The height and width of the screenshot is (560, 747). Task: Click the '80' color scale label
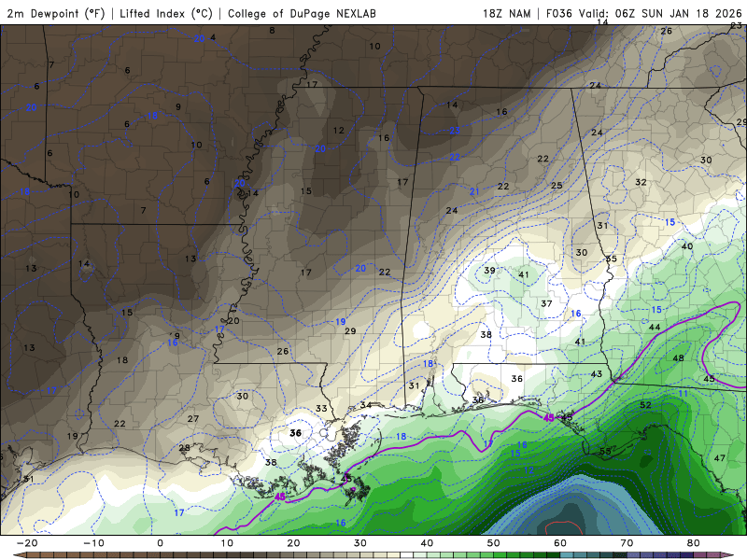694,543
